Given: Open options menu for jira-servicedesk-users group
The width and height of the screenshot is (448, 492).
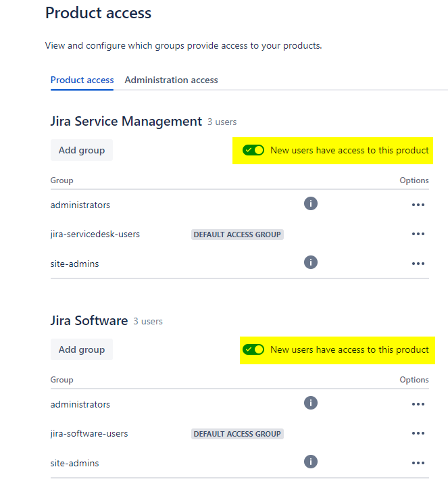Looking at the screenshot, I should click(418, 234).
